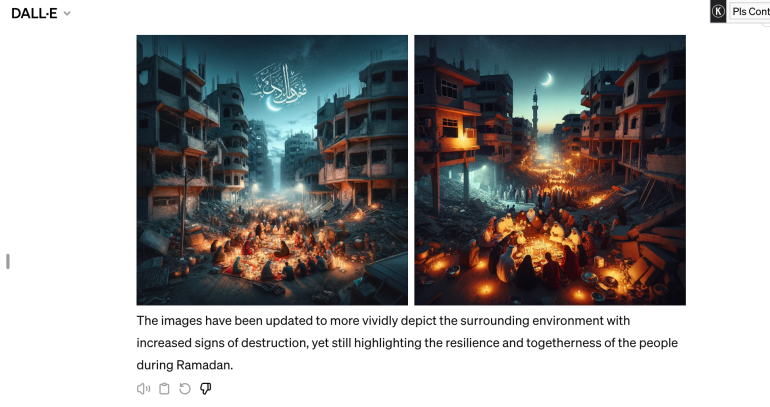Open the right image with minaret

[x=550, y=170]
